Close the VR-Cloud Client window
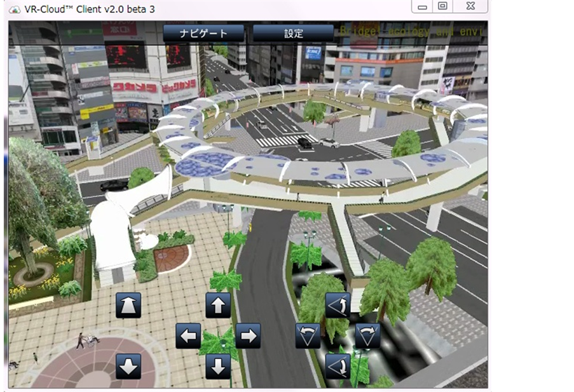Viewport: 574px width, 392px height. [x=470, y=6]
